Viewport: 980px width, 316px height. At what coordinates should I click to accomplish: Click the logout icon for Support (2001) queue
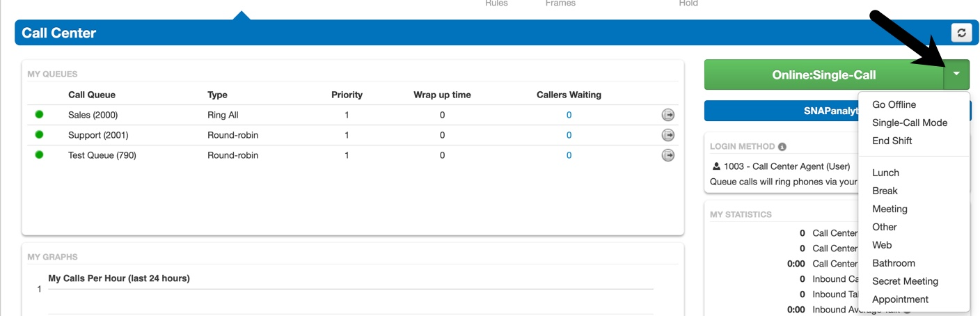pyautogui.click(x=667, y=135)
